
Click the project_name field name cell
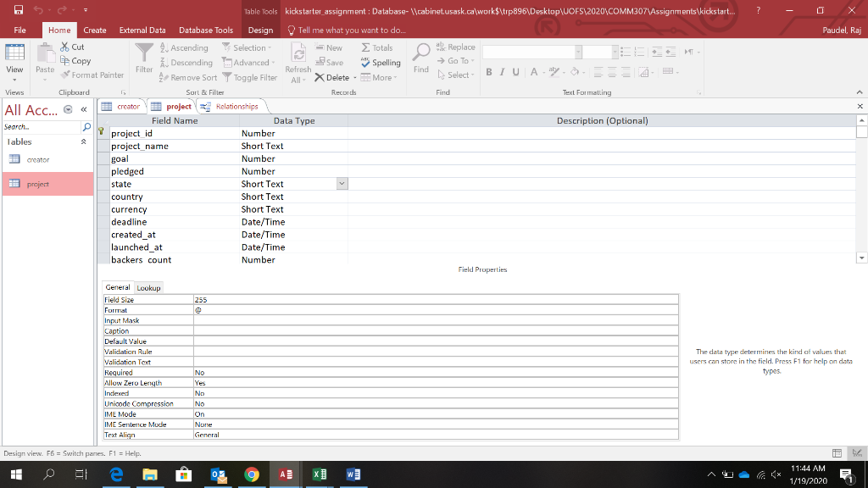click(x=175, y=146)
